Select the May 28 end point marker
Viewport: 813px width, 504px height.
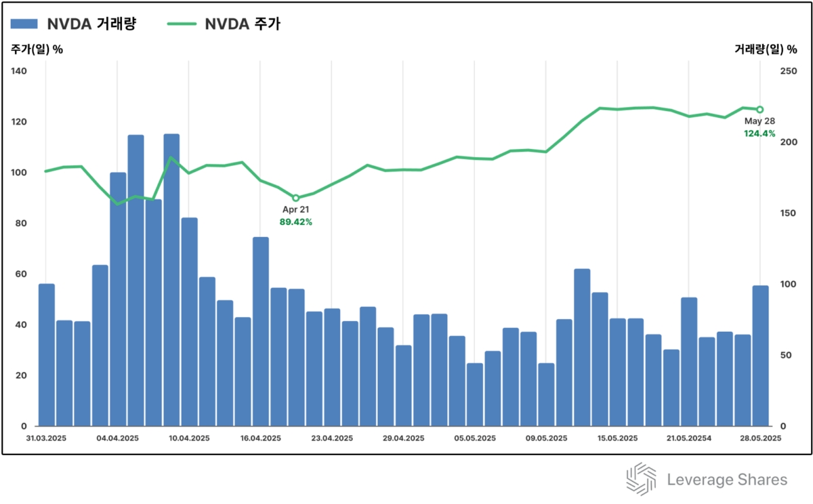[x=760, y=109]
